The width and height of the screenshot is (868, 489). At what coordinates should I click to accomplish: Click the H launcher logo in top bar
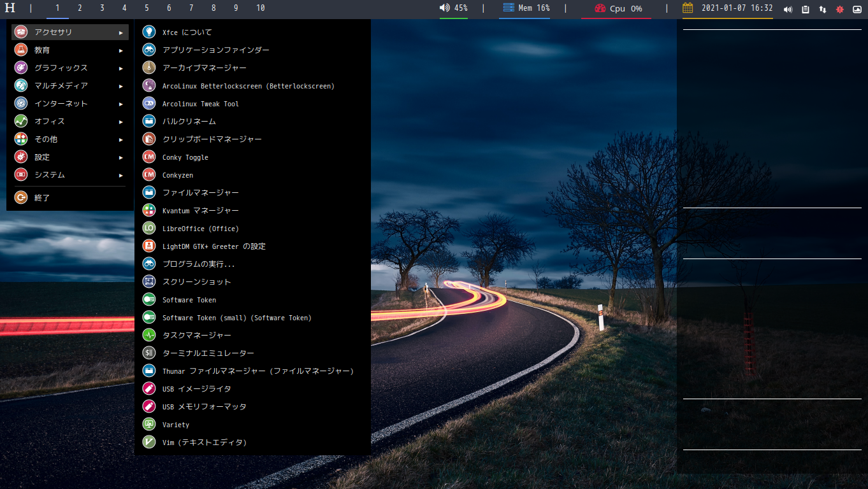(10, 8)
